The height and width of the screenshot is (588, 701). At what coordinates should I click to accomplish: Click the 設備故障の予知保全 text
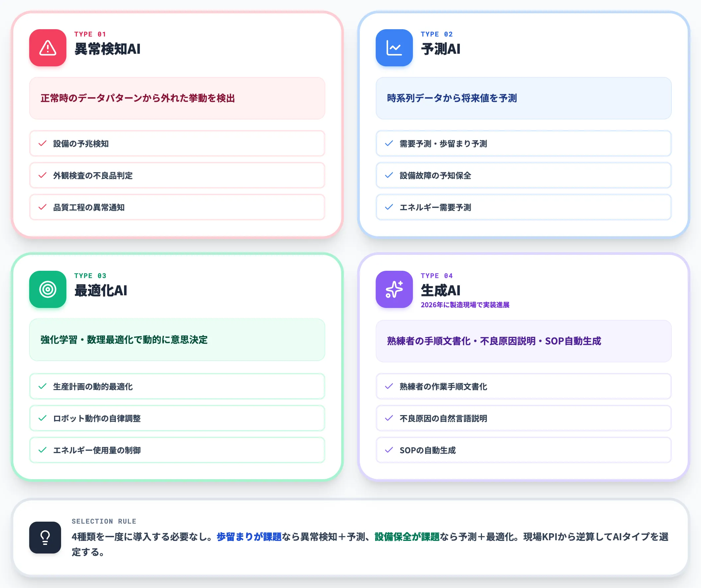click(435, 176)
